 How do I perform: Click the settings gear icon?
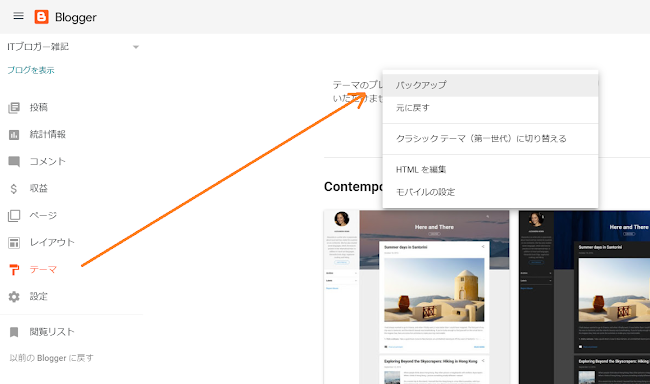click(14, 297)
